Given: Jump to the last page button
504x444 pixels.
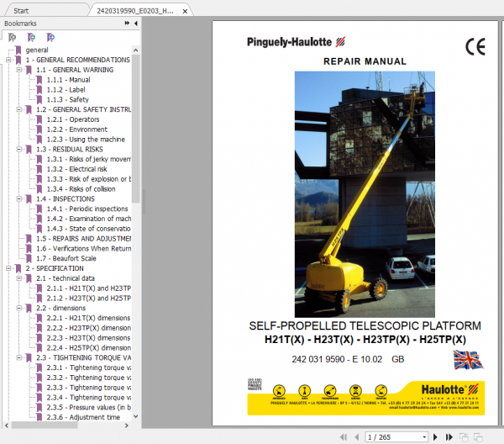Looking at the screenshot, I should click(449, 437).
